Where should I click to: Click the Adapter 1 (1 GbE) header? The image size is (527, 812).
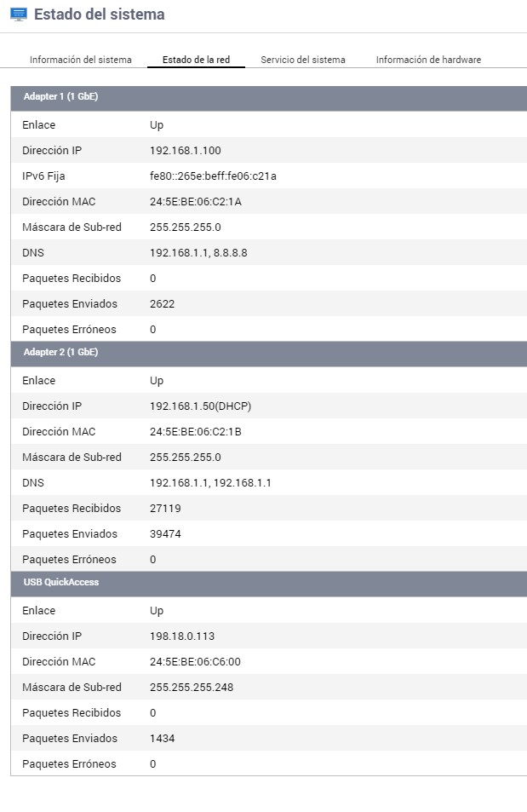point(60,97)
